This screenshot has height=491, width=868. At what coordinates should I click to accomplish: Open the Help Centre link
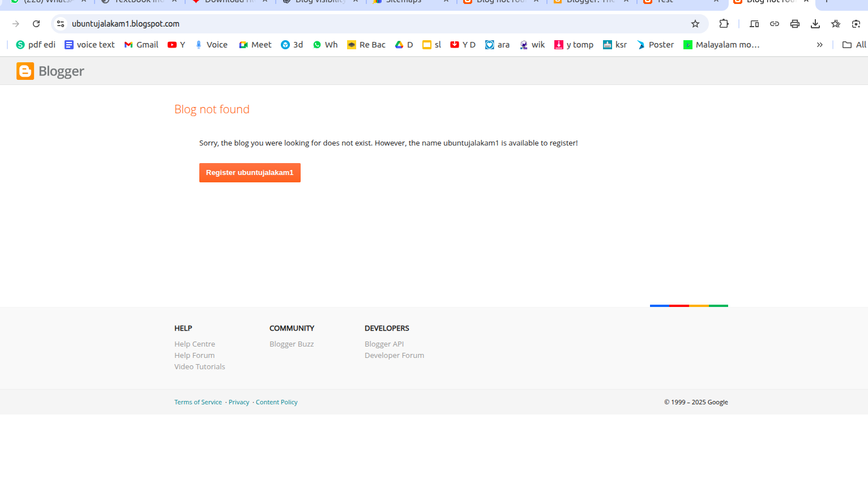(x=195, y=344)
